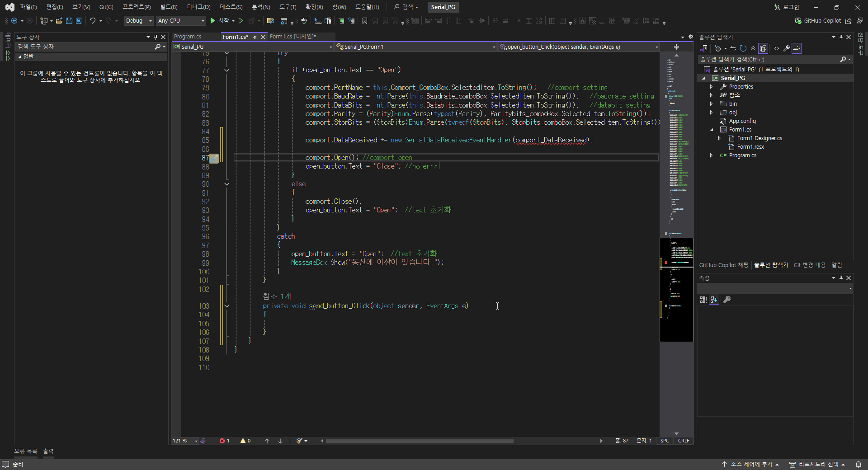The width and height of the screenshot is (868, 470).
Task: Click the code cleanup broom icon
Action: [300, 441]
